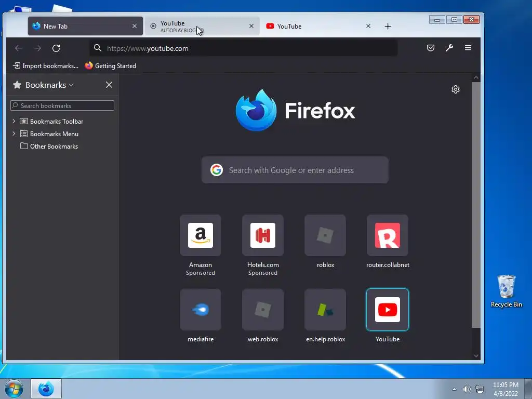
Task: Focus the Search bookmarks field
Action: [62, 105]
